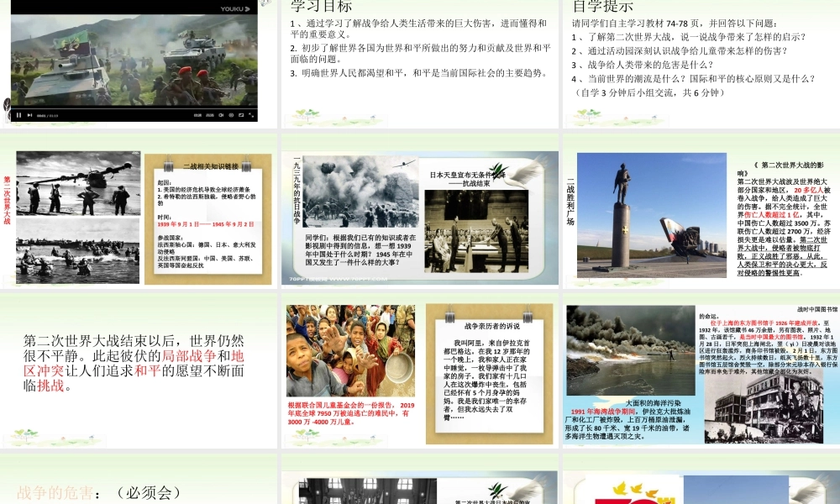Select the 局部战争 and 地区冲突 text slide
The width and height of the screenshot is (840, 504).
pyautogui.click(x=139, y=363)
